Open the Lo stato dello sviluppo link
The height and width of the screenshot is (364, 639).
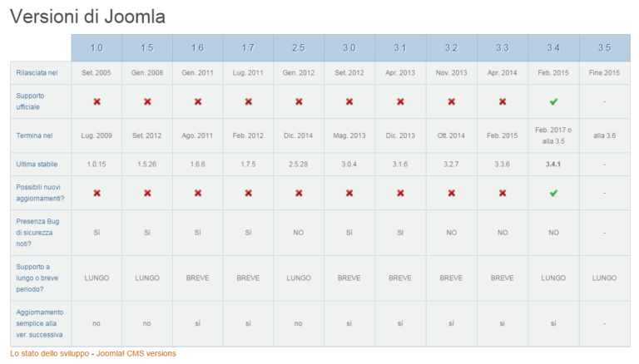[49, 353]
